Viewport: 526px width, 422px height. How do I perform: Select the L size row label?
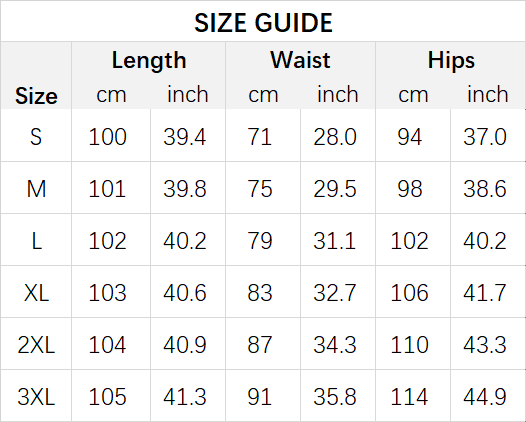(x=36, y=241)
